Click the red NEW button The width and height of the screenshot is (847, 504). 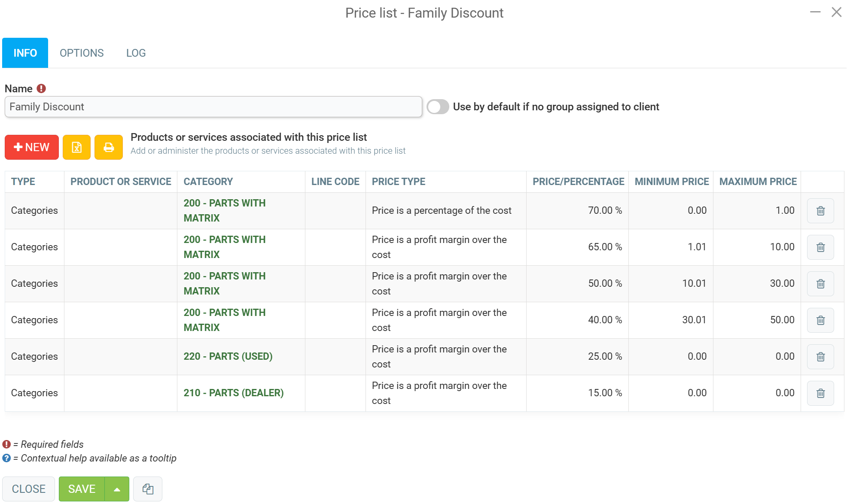tap(32, 147)
